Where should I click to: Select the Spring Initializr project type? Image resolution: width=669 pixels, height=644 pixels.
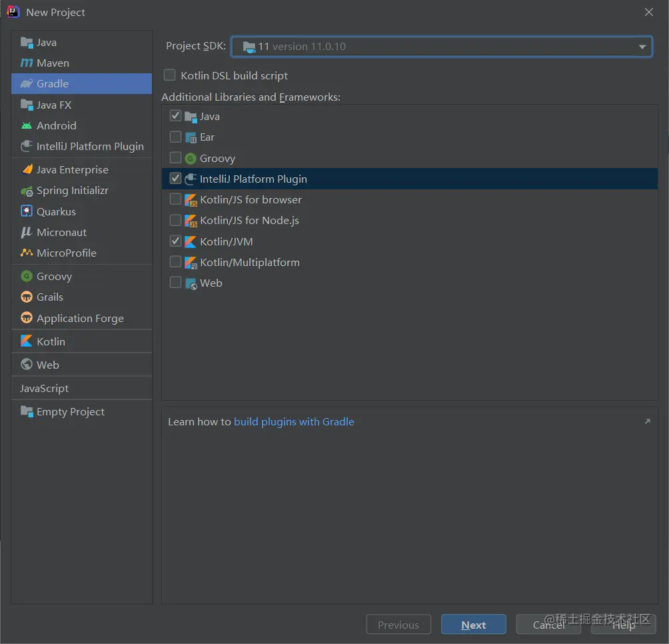(x=81, y=191)
